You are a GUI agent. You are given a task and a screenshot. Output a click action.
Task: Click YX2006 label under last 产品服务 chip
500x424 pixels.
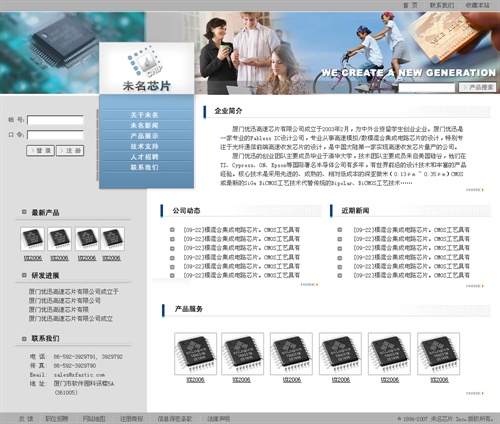[x=439, y=380]
